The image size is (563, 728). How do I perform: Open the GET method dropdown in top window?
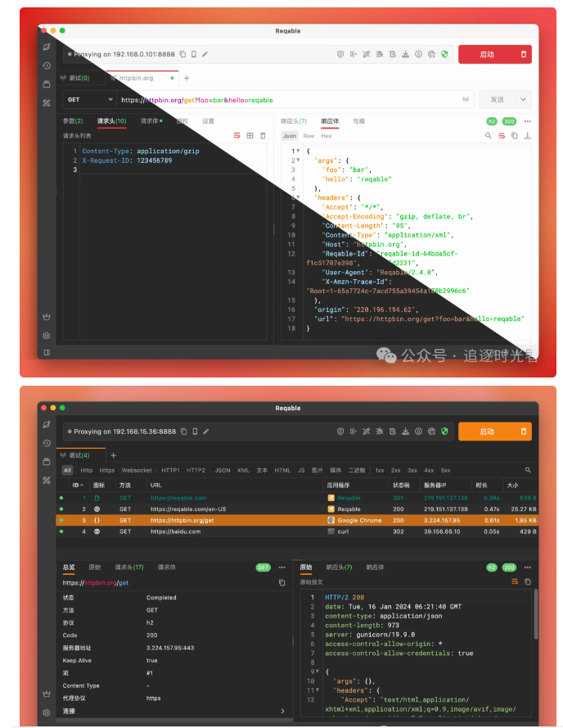tap(89, 99)
